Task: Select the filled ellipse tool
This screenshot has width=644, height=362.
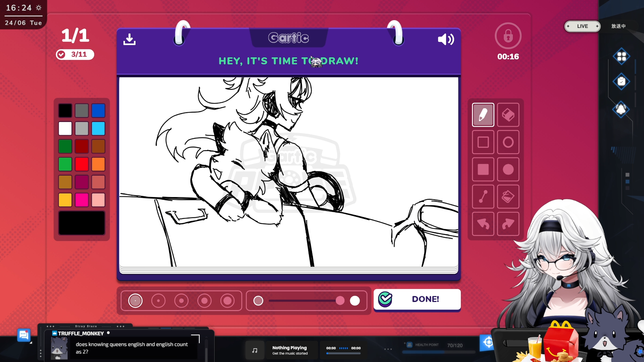Action: point(508,169)
